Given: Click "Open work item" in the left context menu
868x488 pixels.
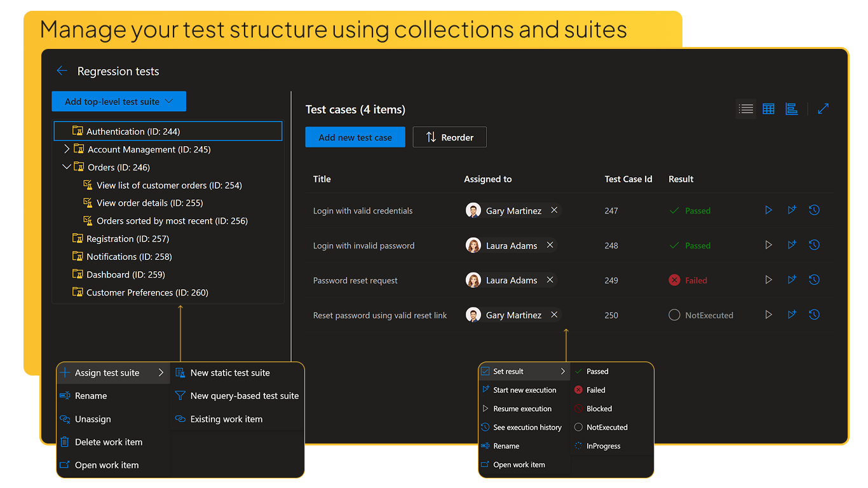Looking at the screenshot, I should 105,464.
